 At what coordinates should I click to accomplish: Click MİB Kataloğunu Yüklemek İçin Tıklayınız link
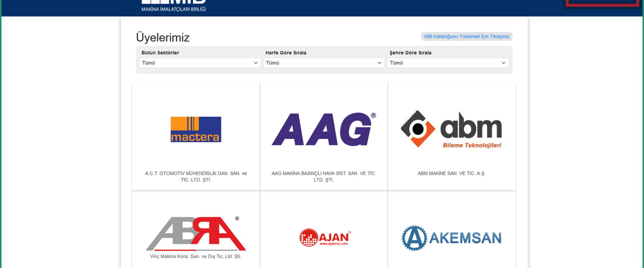[467, 37]
